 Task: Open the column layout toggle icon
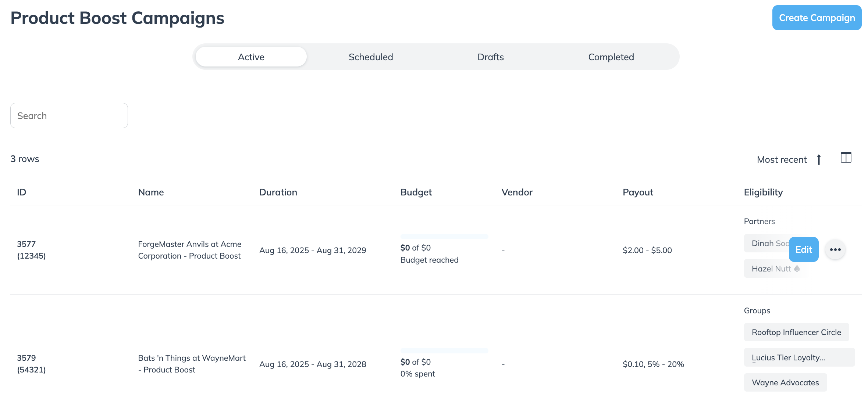[x=846, y=158]
